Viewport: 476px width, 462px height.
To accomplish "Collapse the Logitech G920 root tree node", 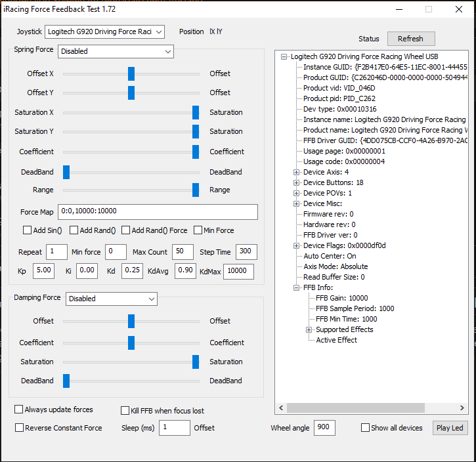I will (x=284, y=56).
